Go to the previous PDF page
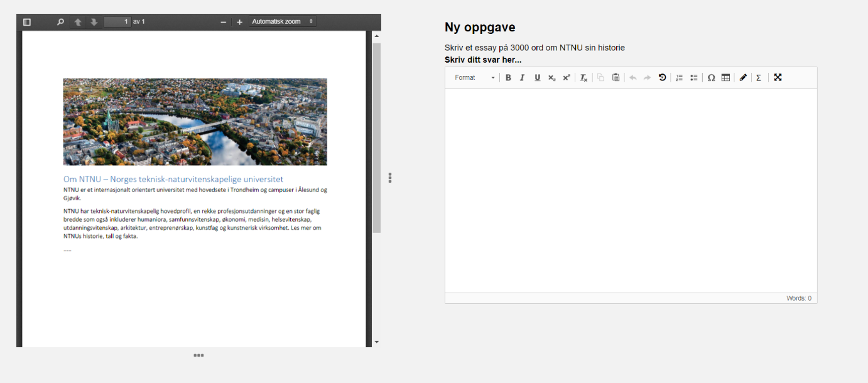Screen dimensions: 868x383 [78, 22]
